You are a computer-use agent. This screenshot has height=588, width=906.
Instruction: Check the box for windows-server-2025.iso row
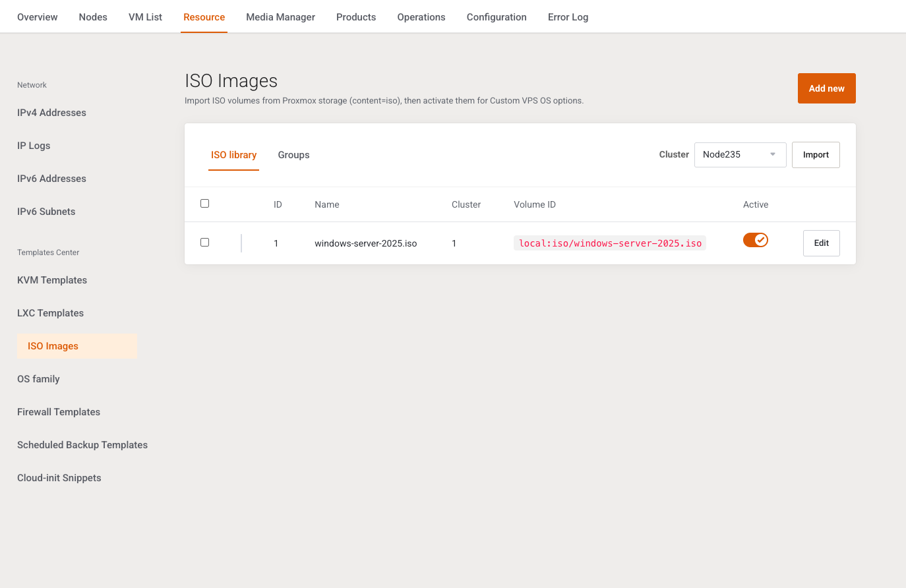pos(204,243)
